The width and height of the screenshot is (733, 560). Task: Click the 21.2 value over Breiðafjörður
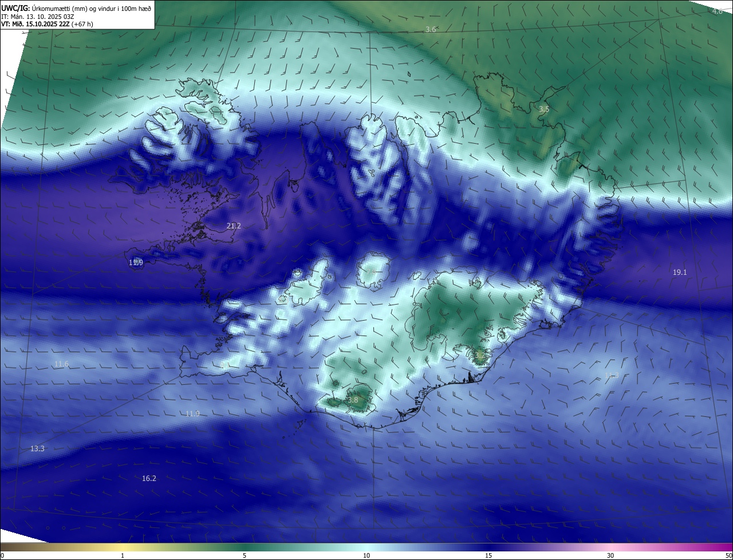click(x=234, y=226)
